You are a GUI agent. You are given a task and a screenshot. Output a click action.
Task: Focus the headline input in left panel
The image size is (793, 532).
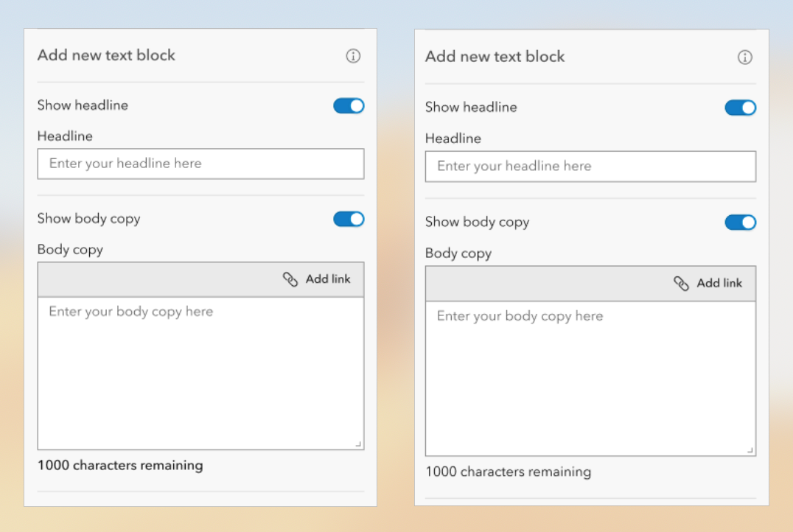click(200, 164)
